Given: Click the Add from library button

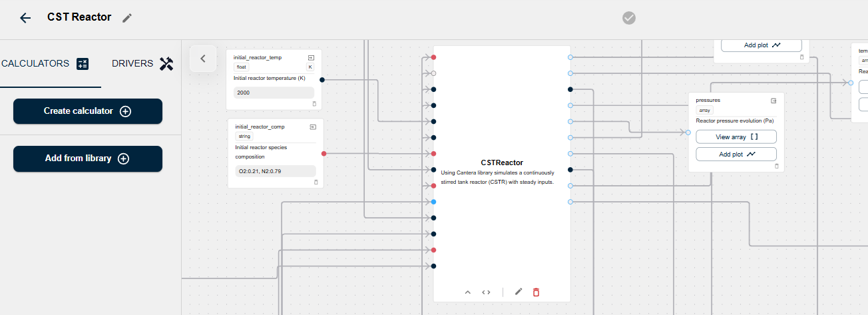Looking at the screenshot, I should [x=88, y=158].
